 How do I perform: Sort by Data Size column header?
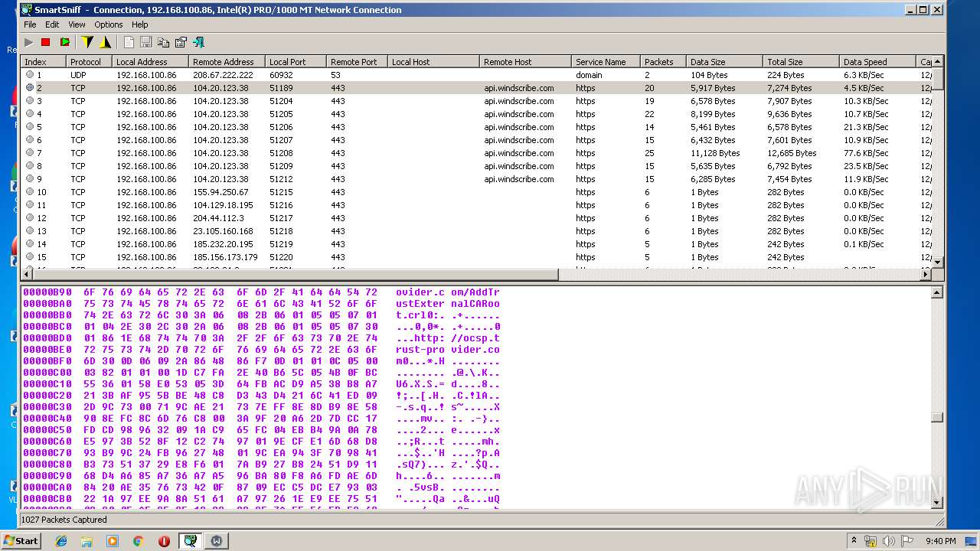[724, 62]
